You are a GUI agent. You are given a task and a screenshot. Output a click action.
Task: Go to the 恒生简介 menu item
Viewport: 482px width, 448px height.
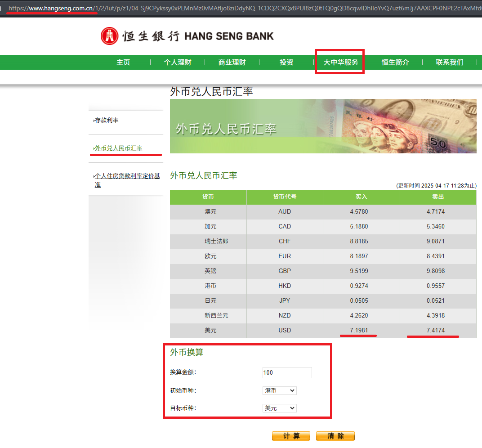click(395, 63)
